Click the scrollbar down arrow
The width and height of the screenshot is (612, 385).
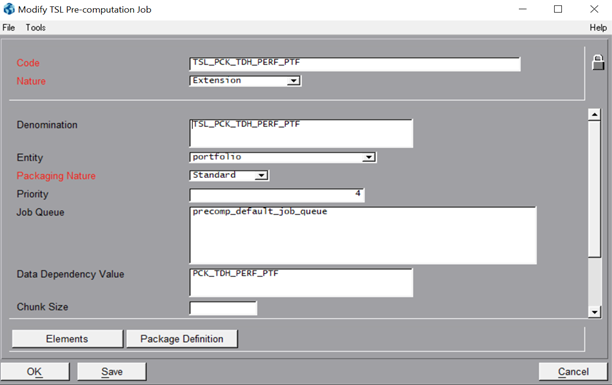(594, 312)
